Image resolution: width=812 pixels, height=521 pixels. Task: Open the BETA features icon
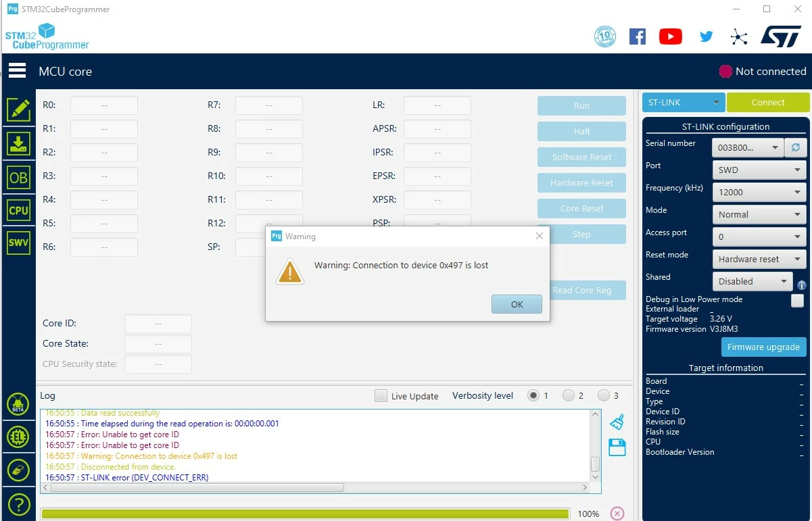(18, 404)
